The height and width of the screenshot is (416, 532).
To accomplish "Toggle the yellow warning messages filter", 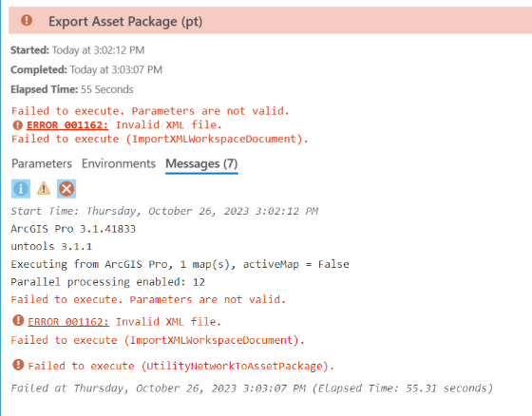I will pyautogui.click(x=44, y=189).
